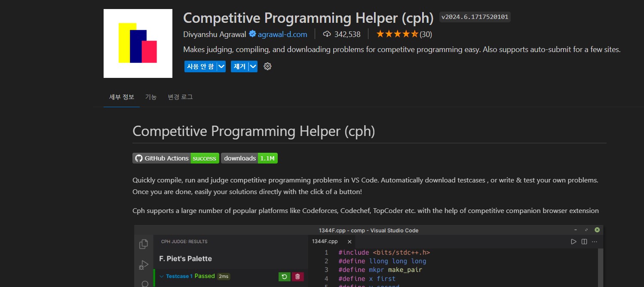Image resolution: width=644 pixels, height=287 pixels.
Task: Click the #define llong long long line
Action: [x=382, y=261]
